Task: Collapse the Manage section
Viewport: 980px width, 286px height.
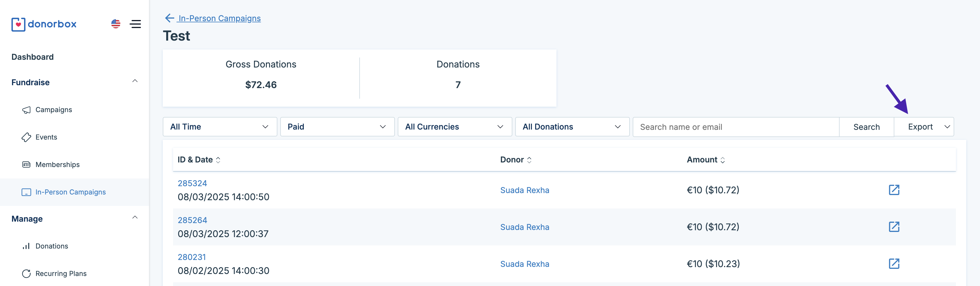Action: tap(135, 217)
